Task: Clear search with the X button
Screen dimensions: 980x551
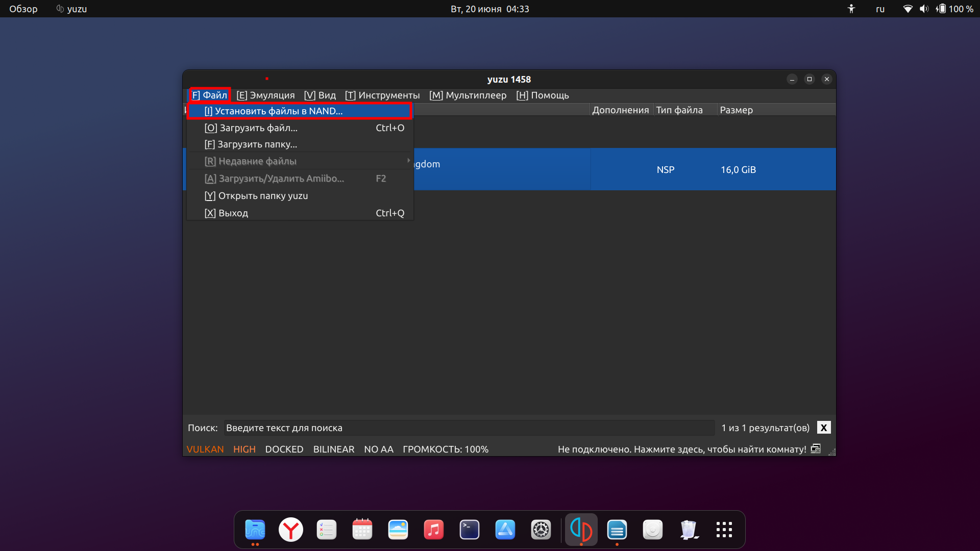Action: 824,428
